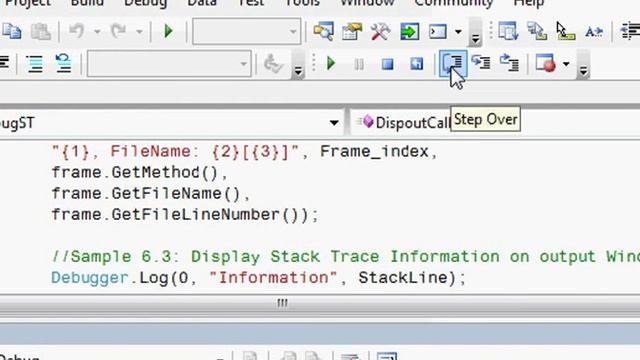Open the Test menu

251,3
